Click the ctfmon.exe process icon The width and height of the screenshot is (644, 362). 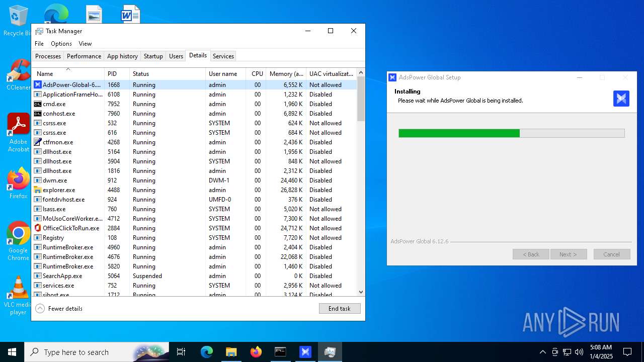point(37,142)
